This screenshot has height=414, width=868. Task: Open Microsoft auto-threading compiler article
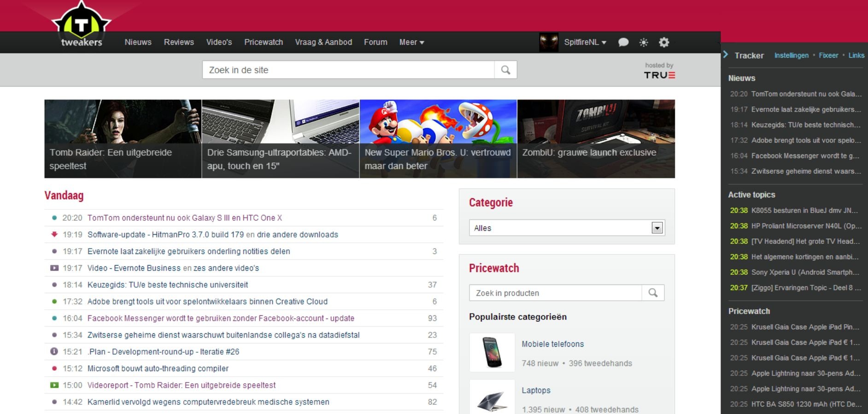[x=158, y=368]
